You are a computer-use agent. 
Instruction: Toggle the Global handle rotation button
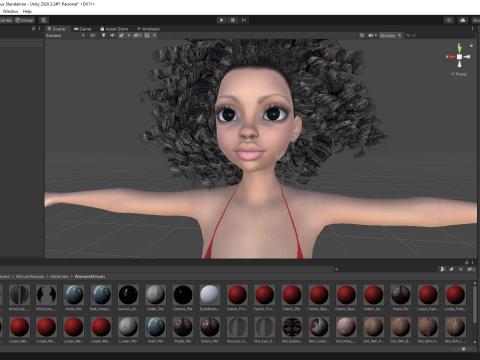pyautogui.click(x=24, y=20)
